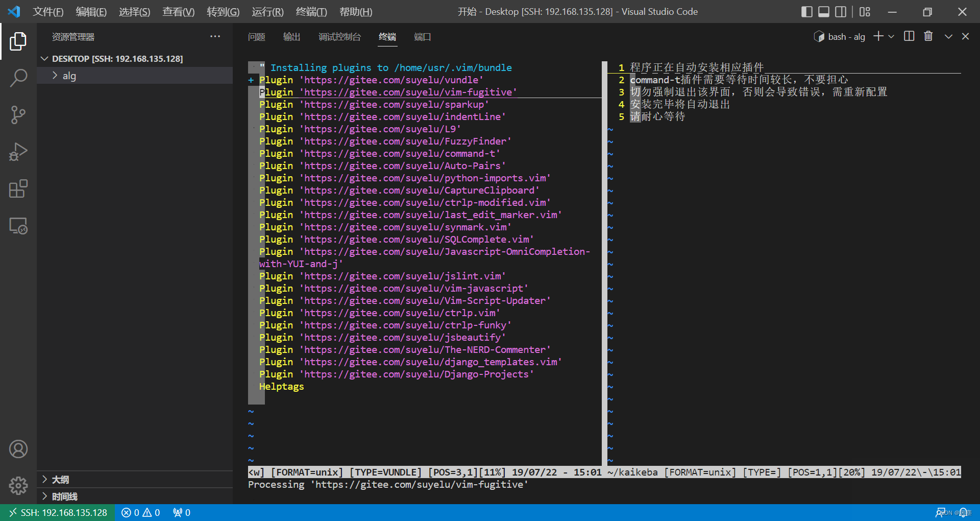Open the Remote Explorer icon

pyautogui.click(x=18, y=226)
